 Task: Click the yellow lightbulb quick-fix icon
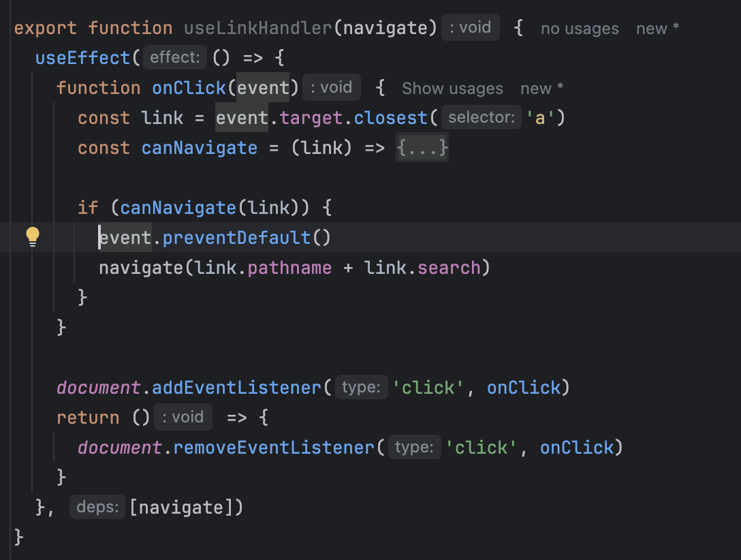click(33, 237)
